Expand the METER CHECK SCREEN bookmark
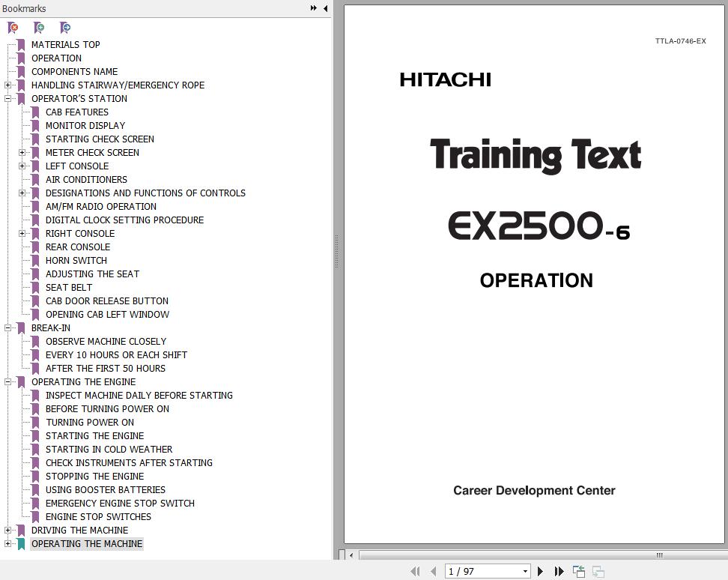728x580 pixels. pos(22,152)
